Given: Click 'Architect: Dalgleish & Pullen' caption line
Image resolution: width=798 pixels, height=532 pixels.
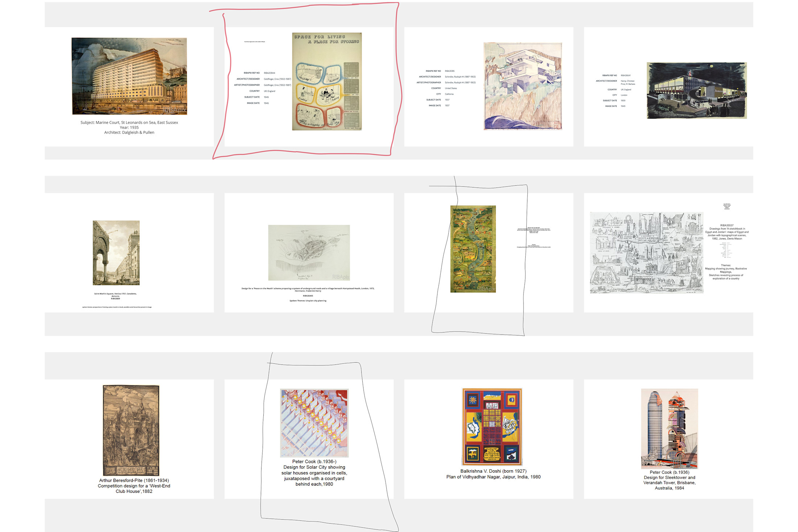Looking at the screenshot, I should pyautogui.click(x=129, y=133).
